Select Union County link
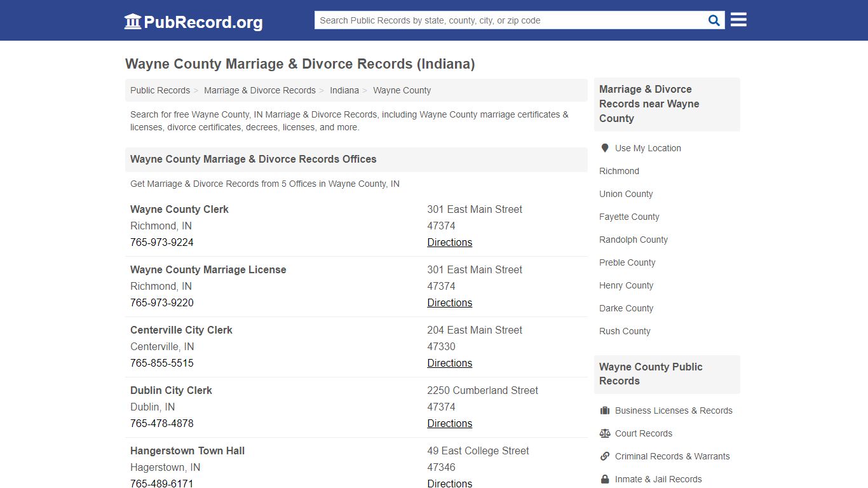Image resolution: width=868 pixels, height=488 pixels. (626, 194)
